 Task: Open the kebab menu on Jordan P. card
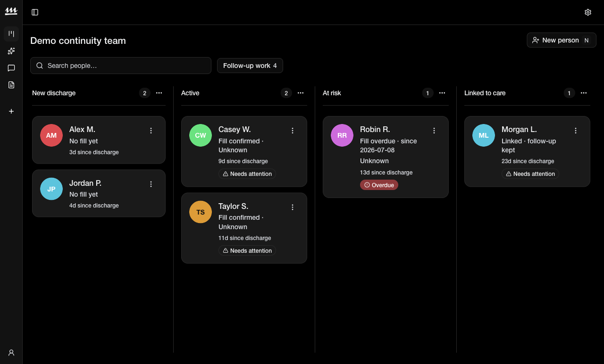coord(151,184)
